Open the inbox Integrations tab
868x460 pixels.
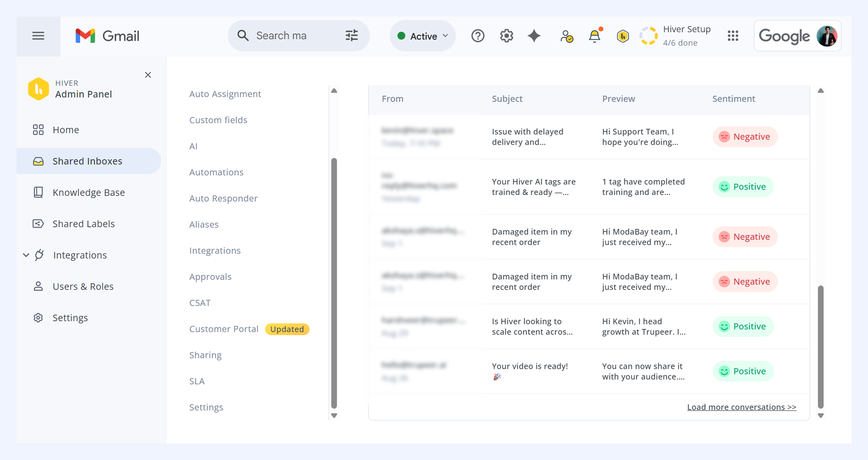215,251
